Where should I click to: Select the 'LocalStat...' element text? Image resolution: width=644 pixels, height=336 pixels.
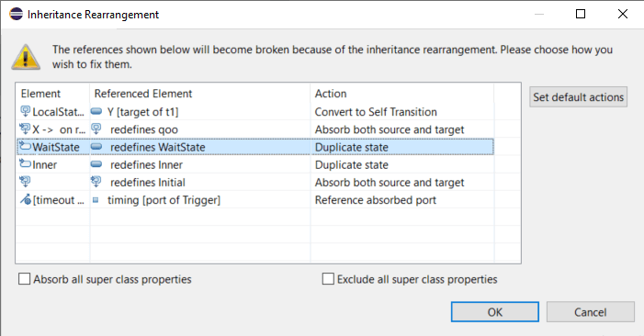[58, 112]
